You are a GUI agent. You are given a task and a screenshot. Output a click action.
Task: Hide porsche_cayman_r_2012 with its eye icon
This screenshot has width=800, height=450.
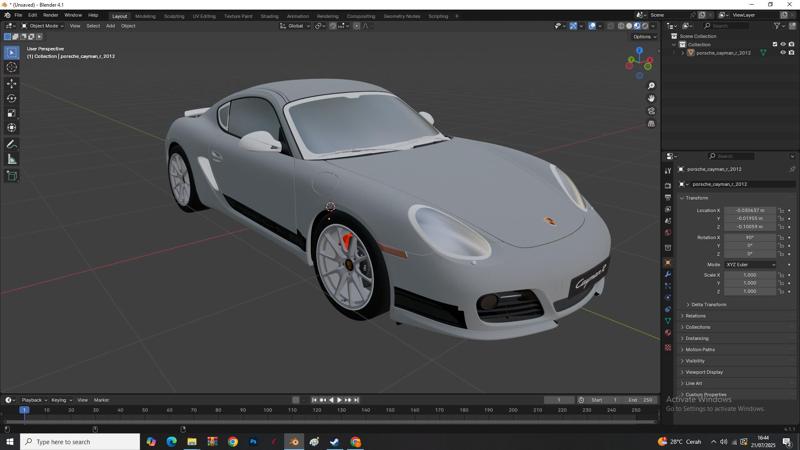pyautogui.click(x=783, y=53)
